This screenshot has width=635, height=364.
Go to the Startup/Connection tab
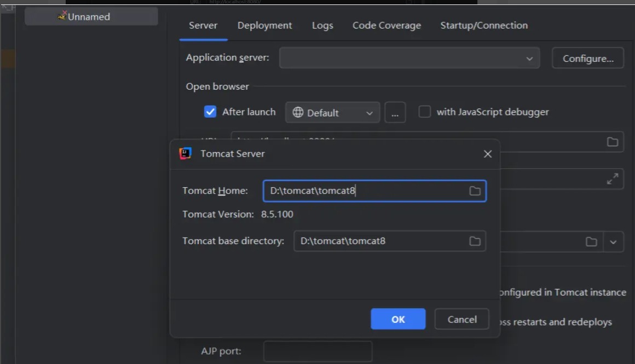[484, 26]
